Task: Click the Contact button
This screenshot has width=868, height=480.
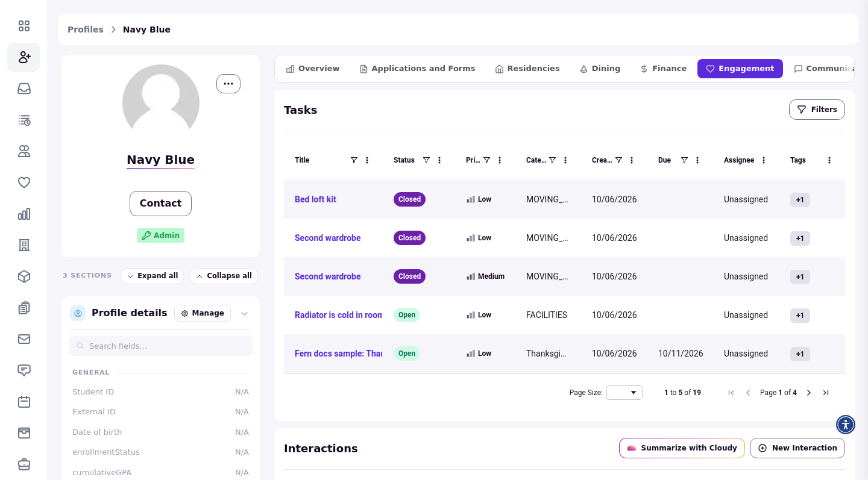Action: [160, 204]
